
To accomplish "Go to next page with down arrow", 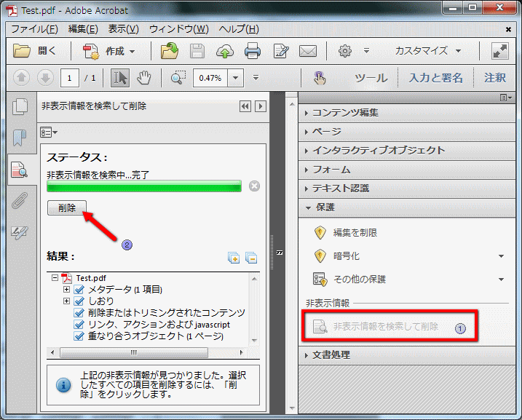I will [45, 78].
